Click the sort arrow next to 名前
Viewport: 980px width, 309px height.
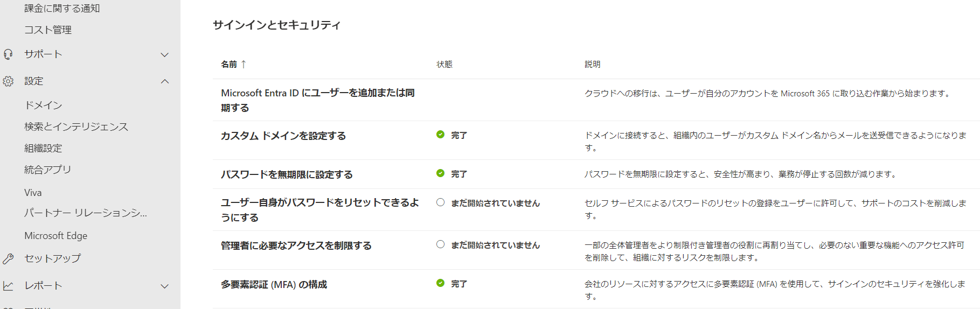tap(244, 64)
